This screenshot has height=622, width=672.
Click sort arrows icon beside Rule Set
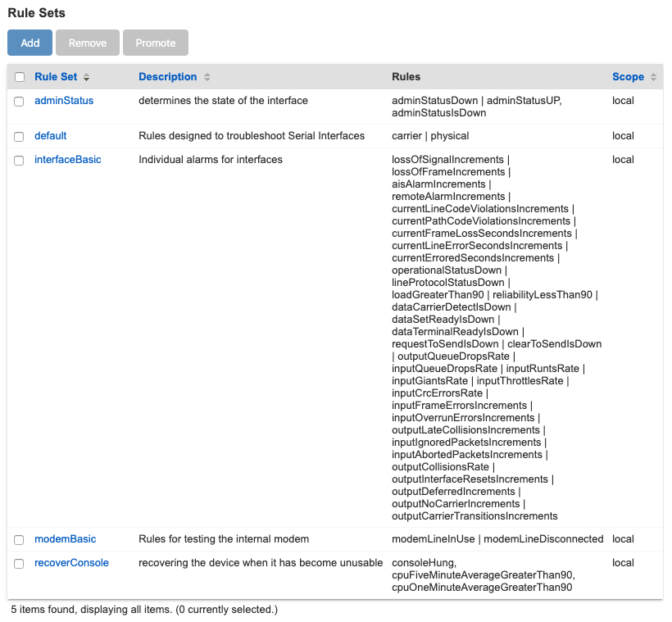87,77
